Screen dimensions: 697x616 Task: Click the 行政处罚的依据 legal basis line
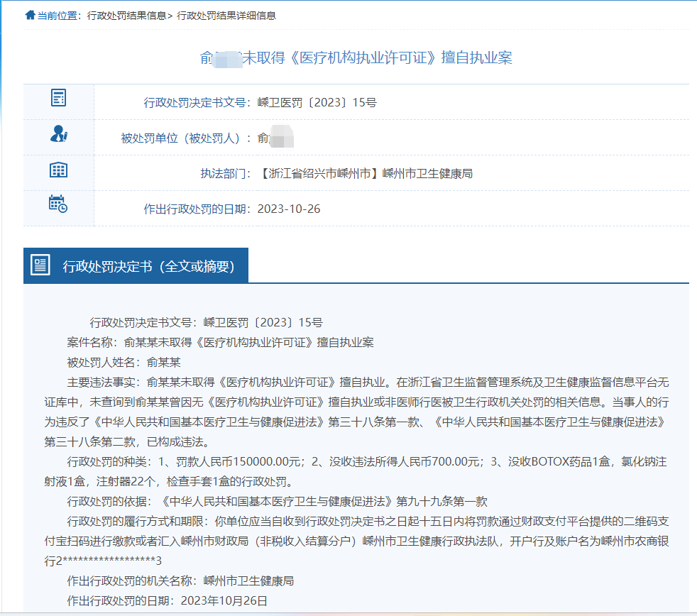277,501
